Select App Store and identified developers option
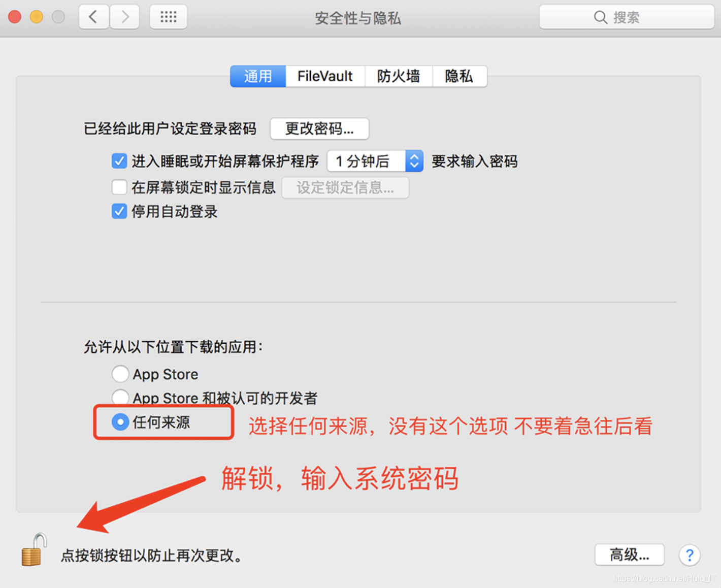Image resolution: width=721 pixels, height=588 pixels. (120, 397)
